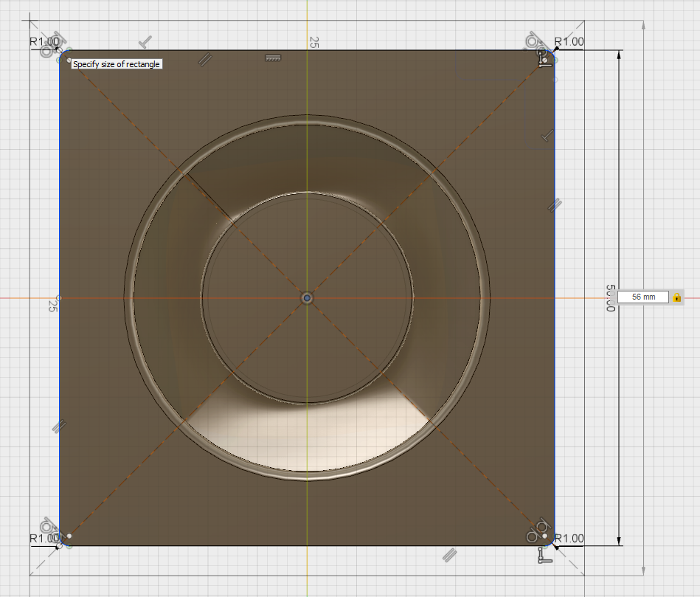Click the bottom-right R1.00 radius dimension
700x597 pixels.
[569, 539]
